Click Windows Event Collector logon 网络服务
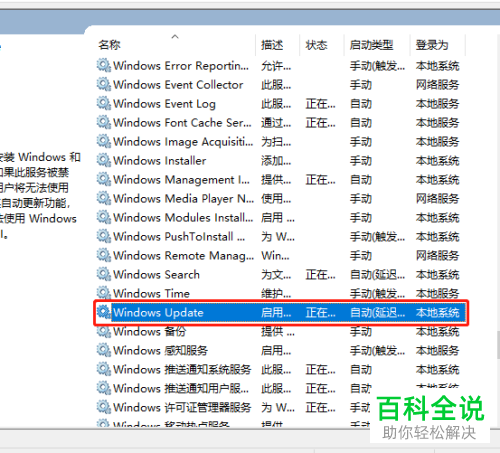The height and width of the screenshot is (453, 500). pyautogui.click(x=437, y=85)
